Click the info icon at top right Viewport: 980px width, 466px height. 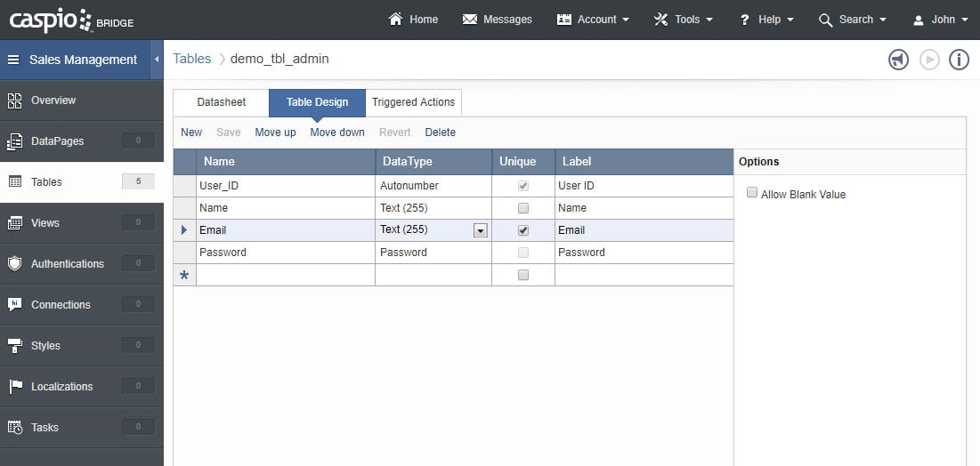tap(959, 60)
